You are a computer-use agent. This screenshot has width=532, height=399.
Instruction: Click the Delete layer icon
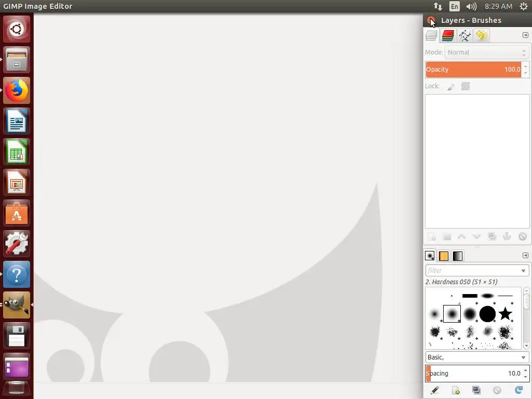coord(523,236)
